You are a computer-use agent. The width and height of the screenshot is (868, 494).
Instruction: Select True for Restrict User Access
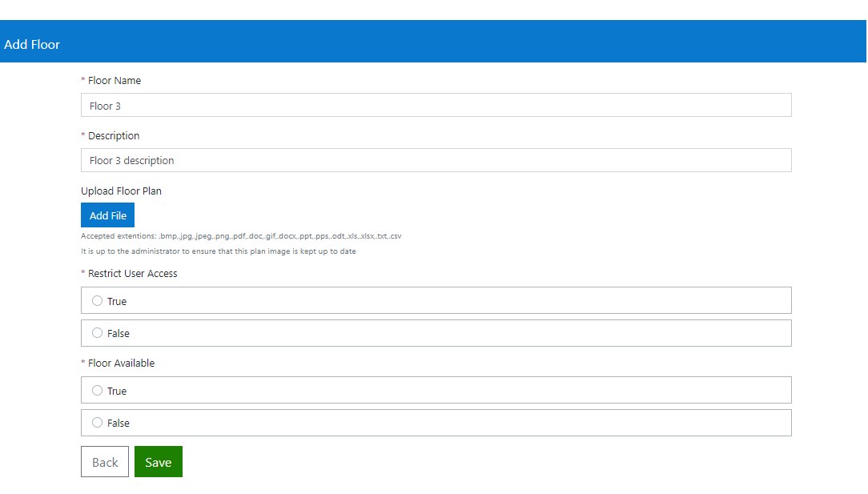click(98, 301)
